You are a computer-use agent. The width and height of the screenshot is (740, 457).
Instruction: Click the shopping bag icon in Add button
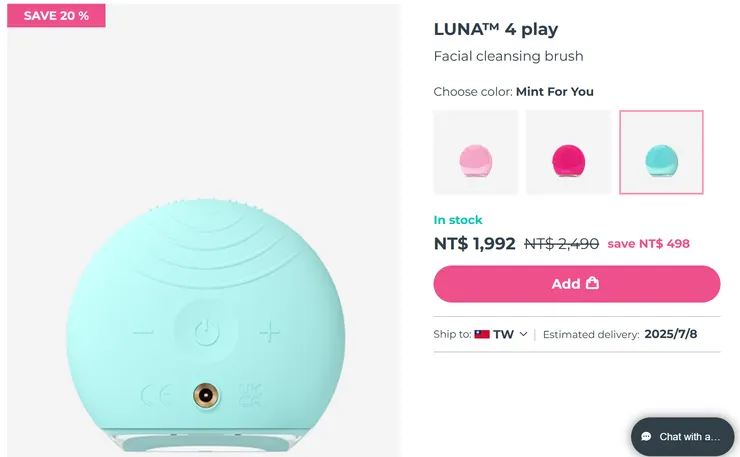pyautogui.click(x=592, y=283)
